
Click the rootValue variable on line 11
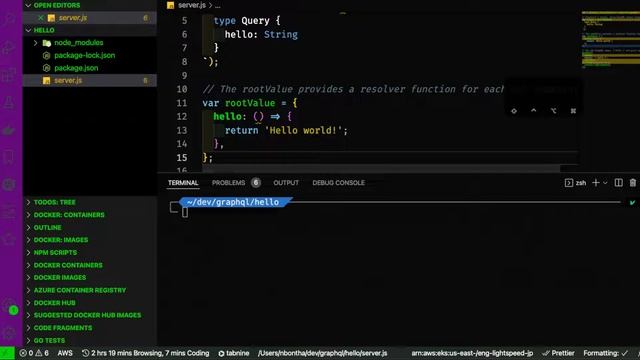250,103
